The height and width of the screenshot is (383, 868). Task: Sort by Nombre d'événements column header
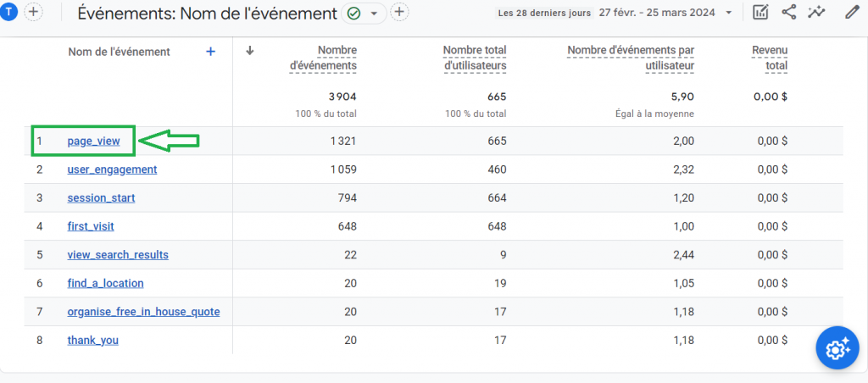pyautogui.click(x=323, y=58)
